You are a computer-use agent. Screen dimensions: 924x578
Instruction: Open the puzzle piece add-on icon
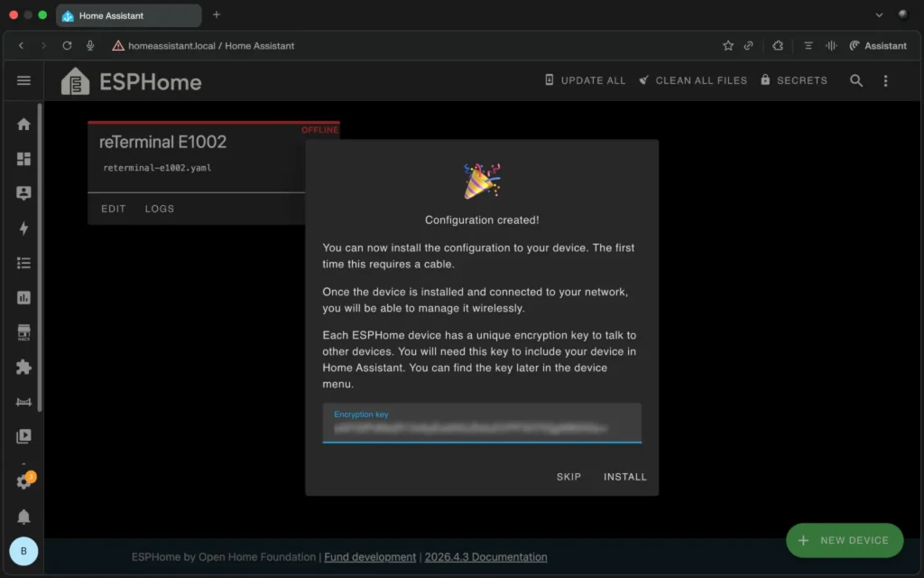(23, 367)
